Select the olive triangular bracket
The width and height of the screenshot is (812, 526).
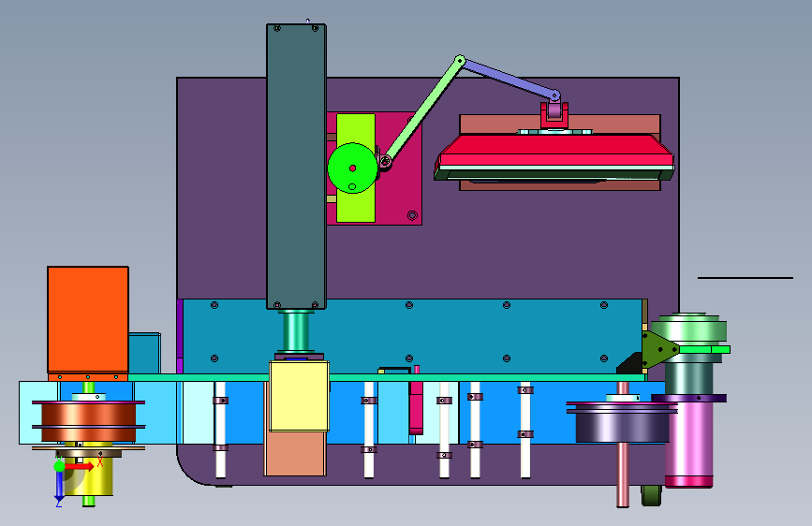click(658, 349)
